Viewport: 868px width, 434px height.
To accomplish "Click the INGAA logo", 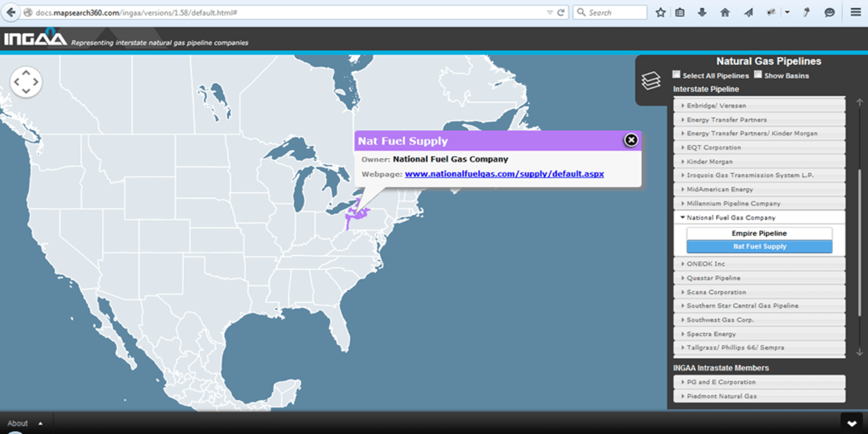I will tap(36, 37).
